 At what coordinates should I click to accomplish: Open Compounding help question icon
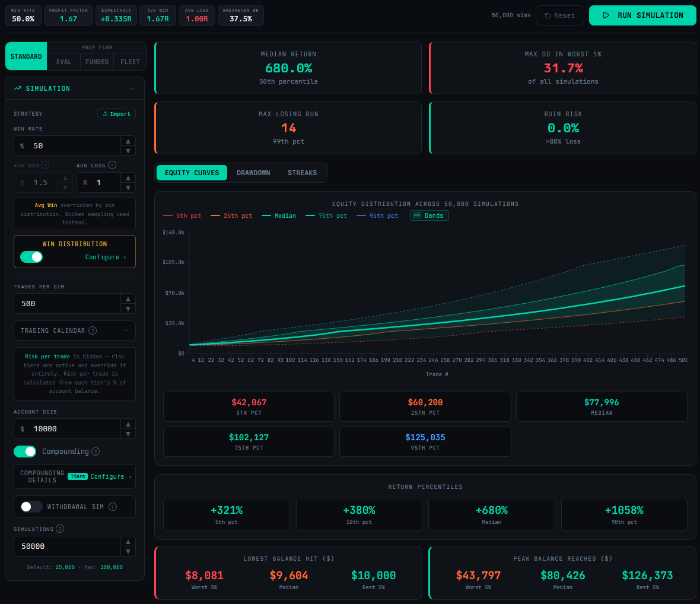[x=96, y=452]
